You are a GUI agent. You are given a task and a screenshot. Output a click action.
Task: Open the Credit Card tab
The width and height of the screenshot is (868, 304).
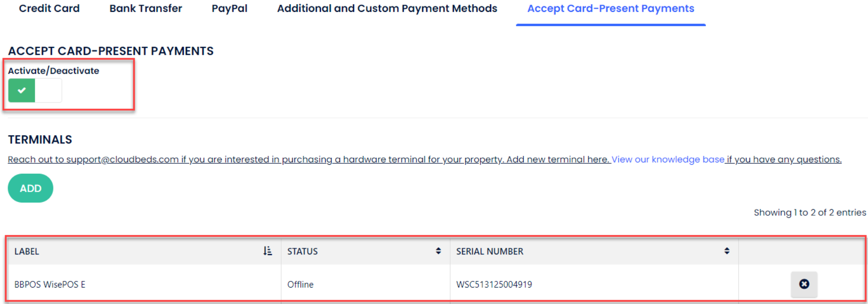click(49, 8)
